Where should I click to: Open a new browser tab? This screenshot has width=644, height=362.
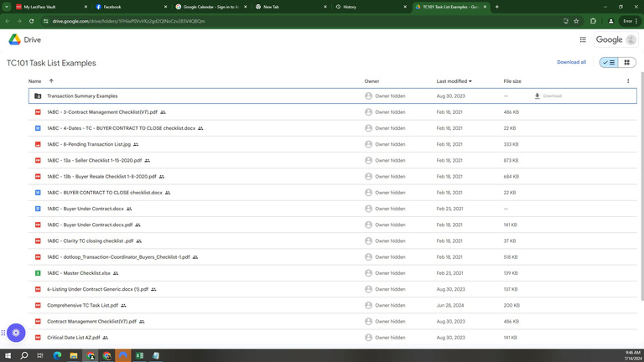[496, 7]
